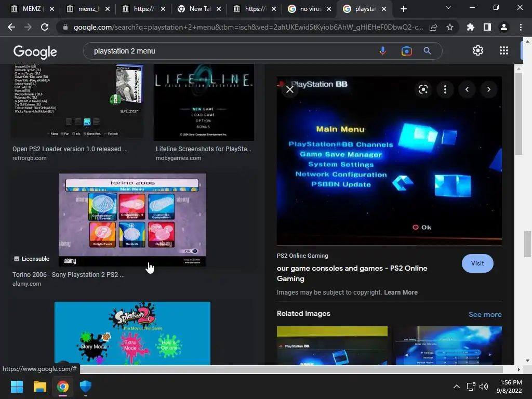Bookmark this page with star icon
This screenshot has height=399, width=532.
[x=450, y=27]
